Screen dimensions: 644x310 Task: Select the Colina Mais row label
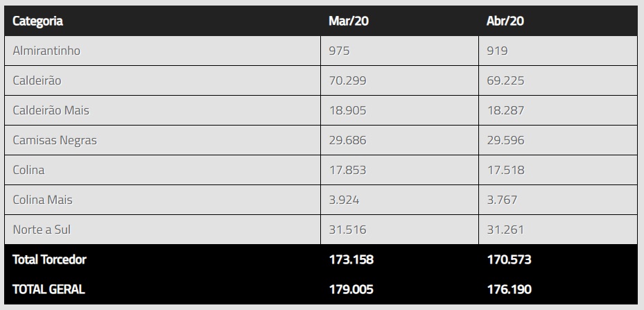(42, 200)
